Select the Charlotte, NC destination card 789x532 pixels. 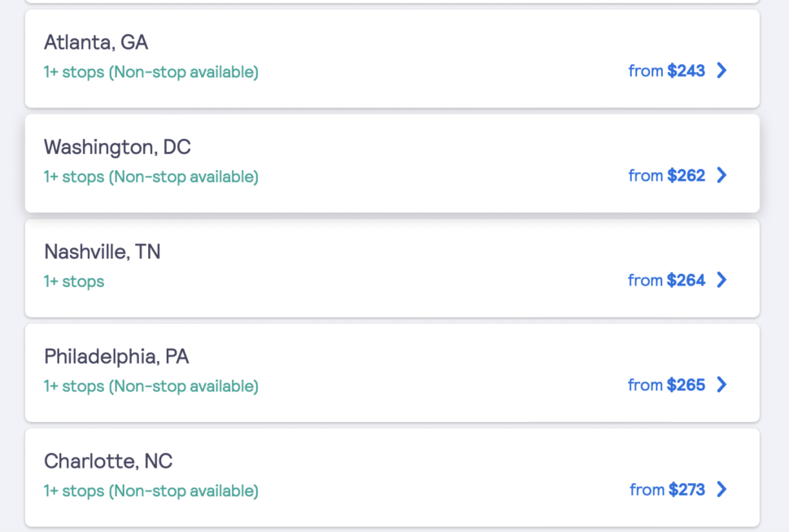[393, 477]
